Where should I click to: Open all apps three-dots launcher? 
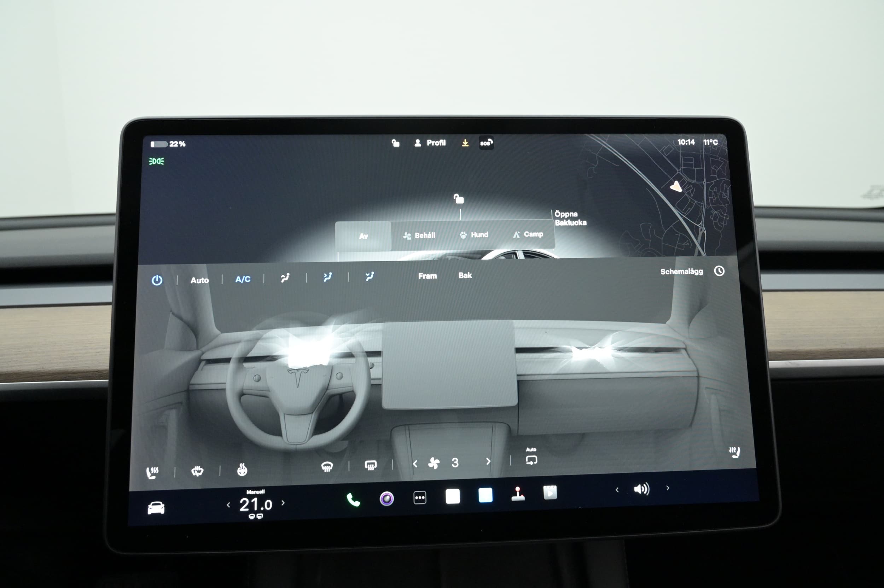pyautogui.click(x=420, y=497)
